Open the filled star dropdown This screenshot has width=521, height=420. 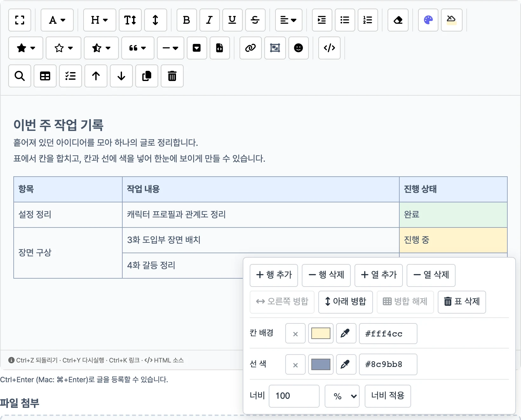[x=26, y=48]
